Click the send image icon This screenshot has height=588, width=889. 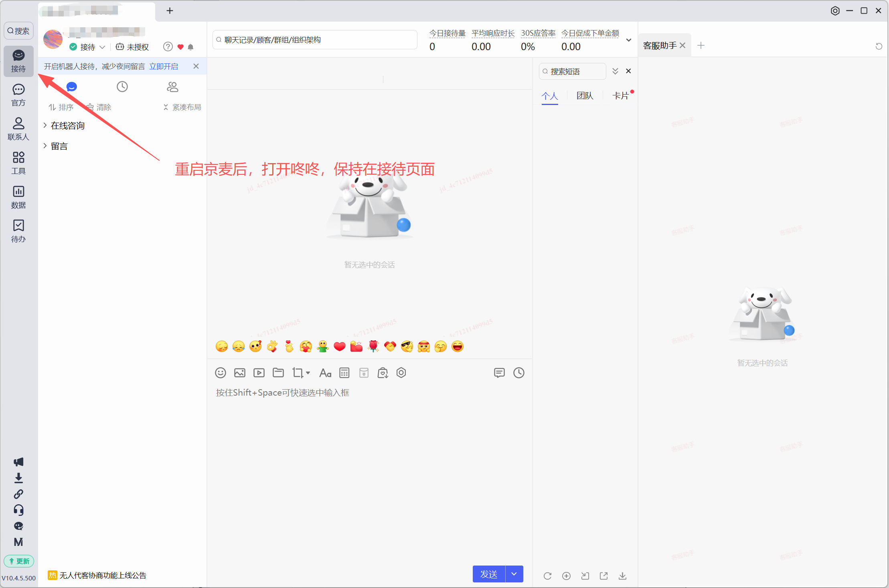(x=240, y=373)
